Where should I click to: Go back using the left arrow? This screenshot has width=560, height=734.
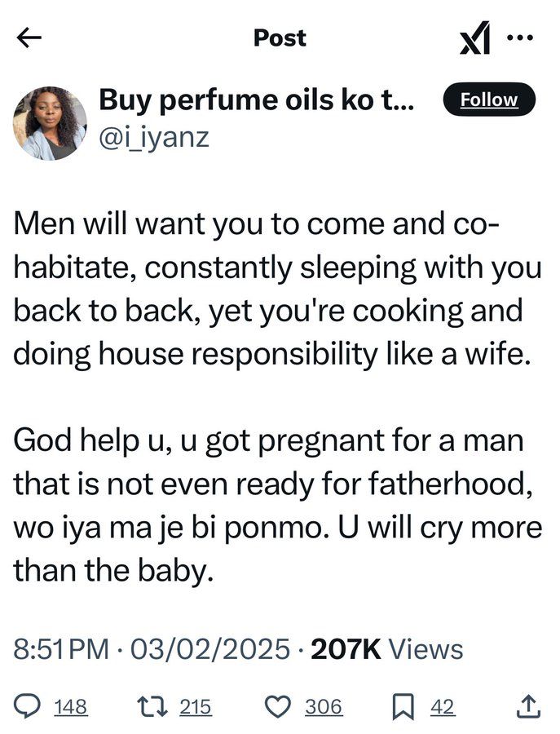pyautogui.click(x=29, y=38)
